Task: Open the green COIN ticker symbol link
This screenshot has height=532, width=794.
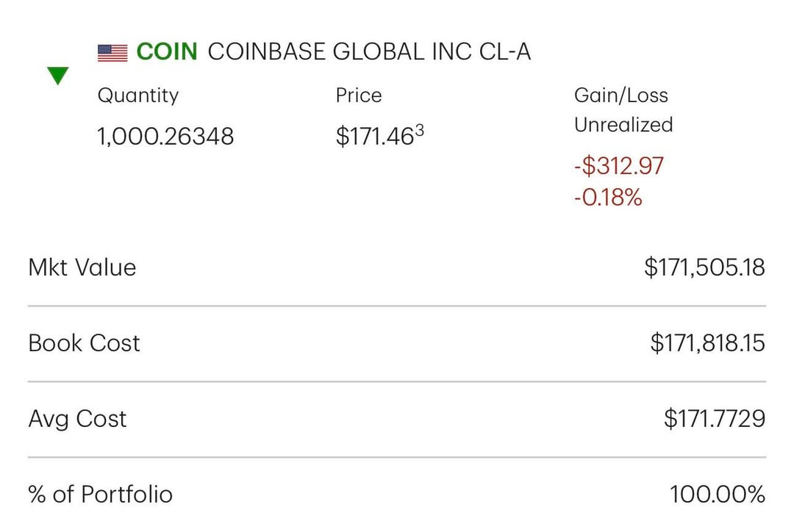Action: (167, 52)
